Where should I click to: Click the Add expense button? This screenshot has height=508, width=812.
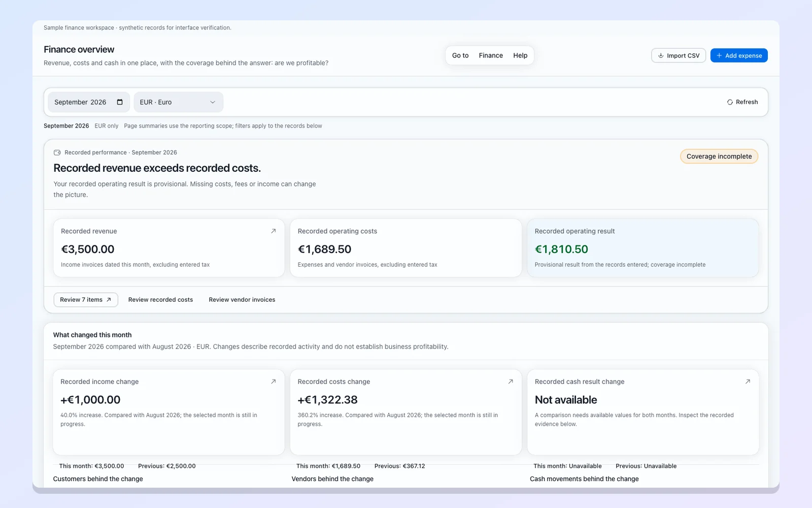tap(739, 55)
